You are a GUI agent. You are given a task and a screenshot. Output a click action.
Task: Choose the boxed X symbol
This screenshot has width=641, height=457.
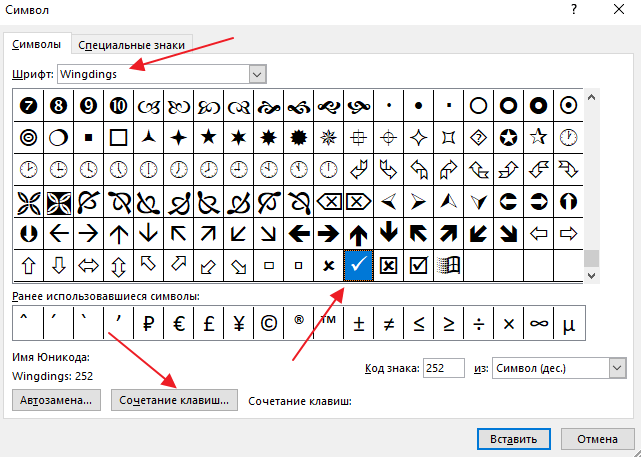click(388, 266)
